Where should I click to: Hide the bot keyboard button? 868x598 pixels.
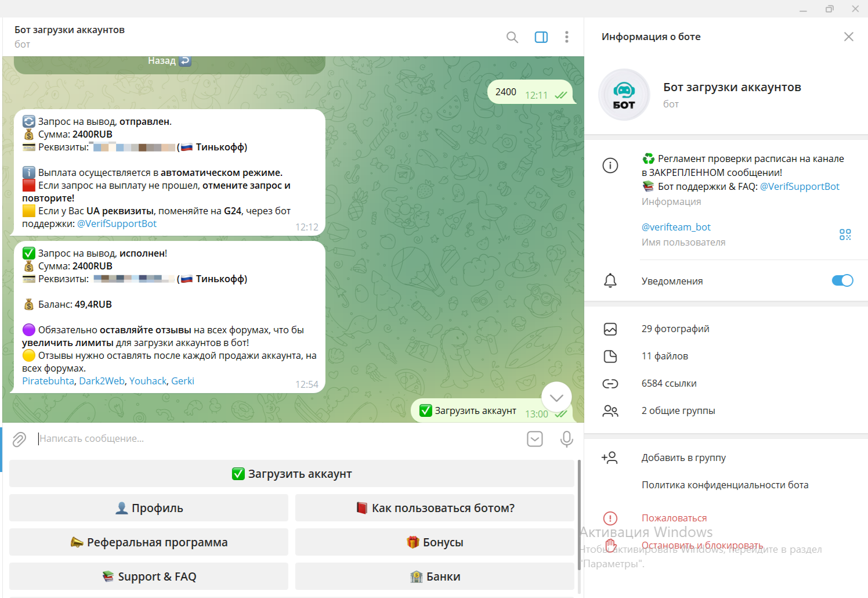(x=534, y=439)
